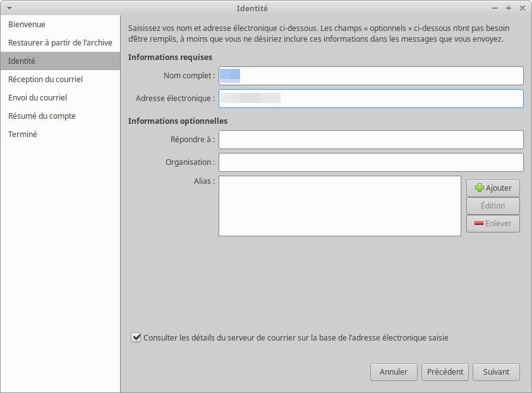Open the window menu arrow in title bar
Screen dimensions: 532x393
coord(9,8)
